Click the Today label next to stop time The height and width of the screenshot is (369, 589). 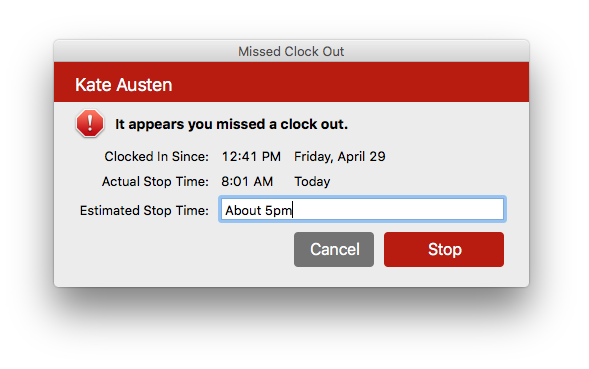(x=312, y=182)
